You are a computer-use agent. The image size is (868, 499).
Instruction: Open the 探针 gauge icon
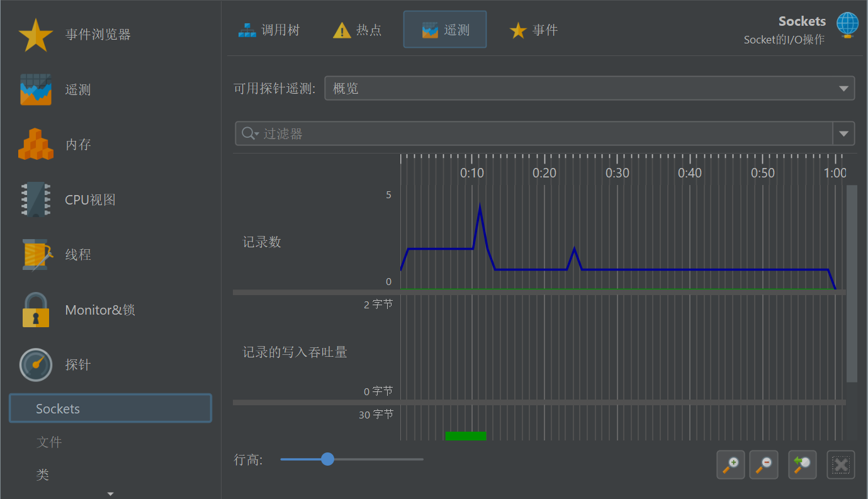(x=36, y=365)
